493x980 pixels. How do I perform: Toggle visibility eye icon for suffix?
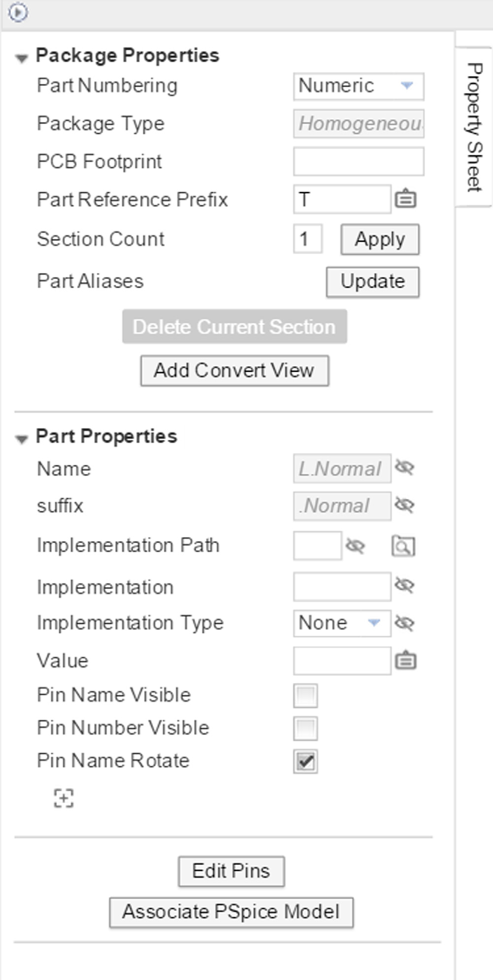[x=404, y=505]
